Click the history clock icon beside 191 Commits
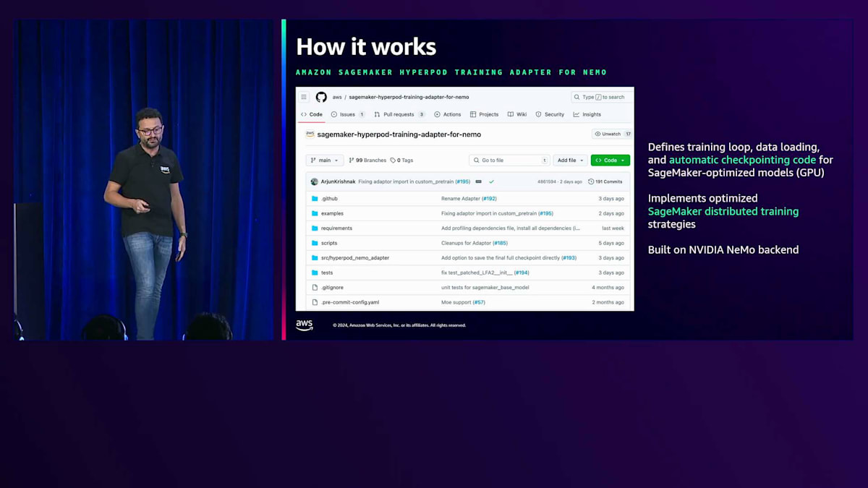The height and width of the screenshot is (488, 868). [591, 181]
